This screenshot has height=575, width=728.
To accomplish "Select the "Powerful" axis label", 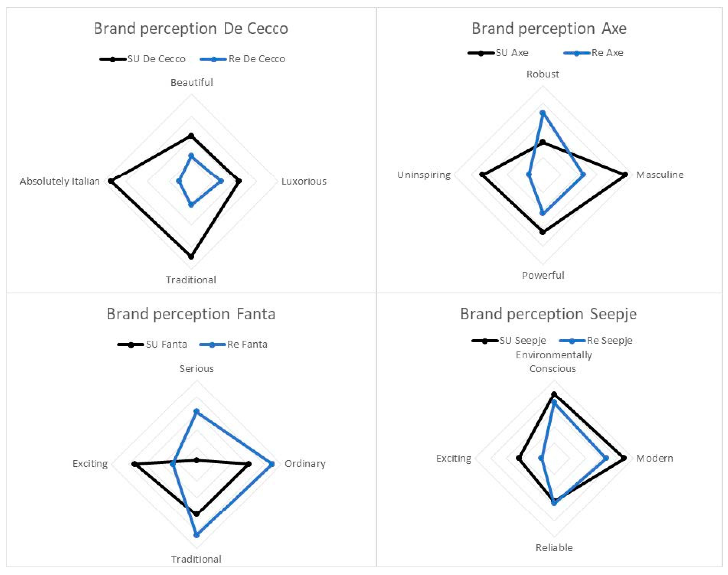I will 543,275.
